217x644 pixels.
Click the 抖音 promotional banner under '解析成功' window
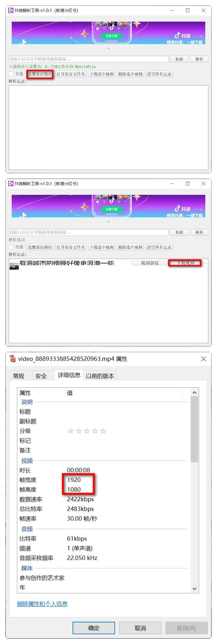click(108, 206)
